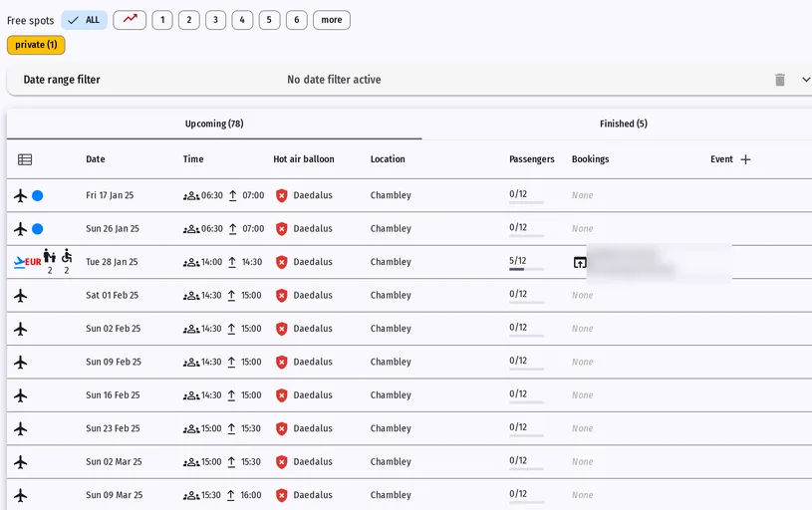The image size is (812, 510).
Task: Select free spots filter 3
Action: (x=215, y=20)
